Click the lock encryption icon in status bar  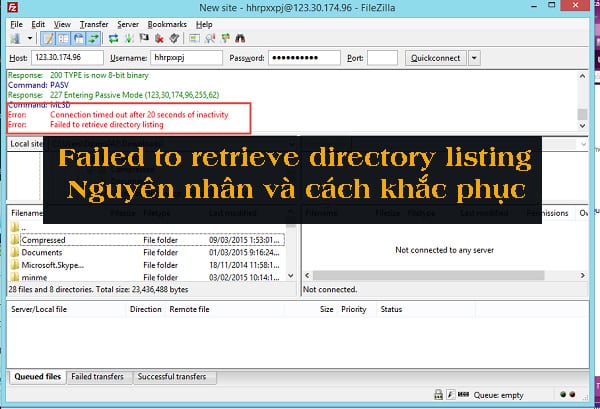(x=439, y=394)
